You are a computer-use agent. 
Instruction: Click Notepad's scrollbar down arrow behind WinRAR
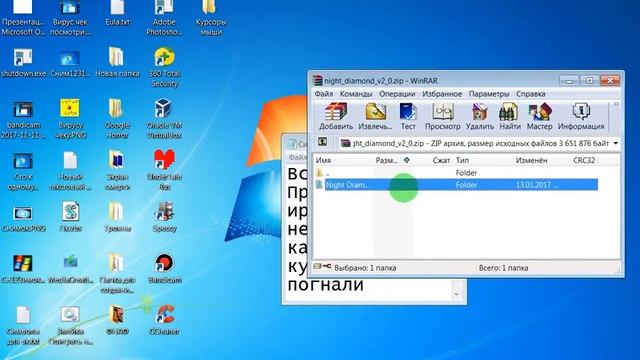456,294
